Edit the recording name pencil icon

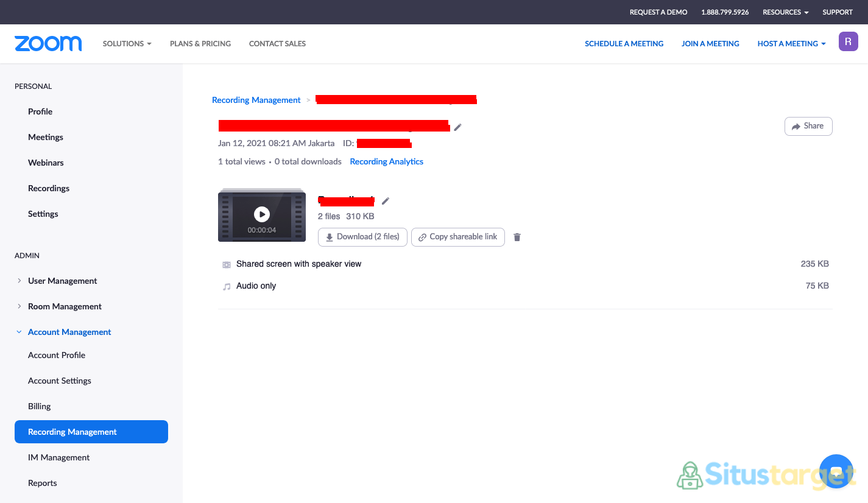(386, 201)
